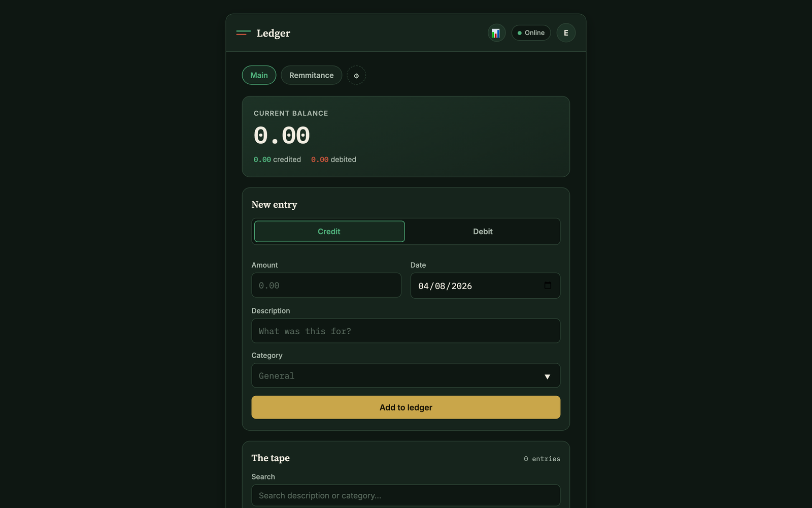Viewport: 812px width, 508px height.
Task: Click the Ledger title text
Action: [x=273, y=33]
